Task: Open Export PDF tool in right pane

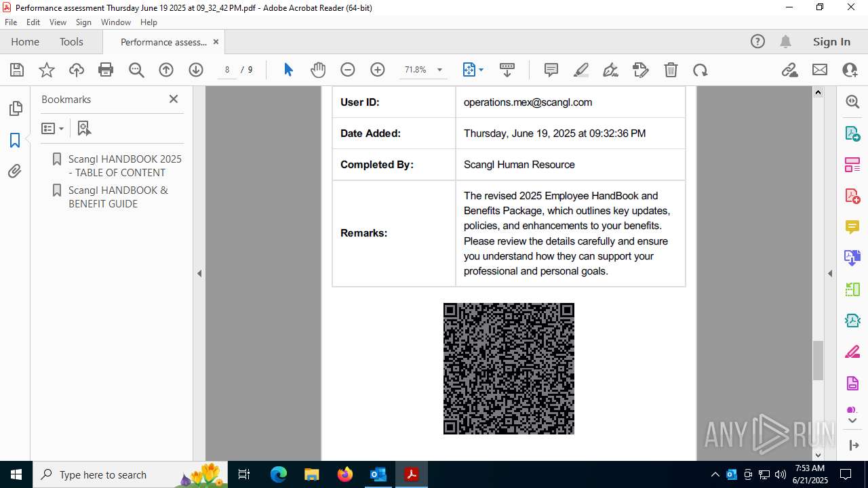Action: point(852,134)
